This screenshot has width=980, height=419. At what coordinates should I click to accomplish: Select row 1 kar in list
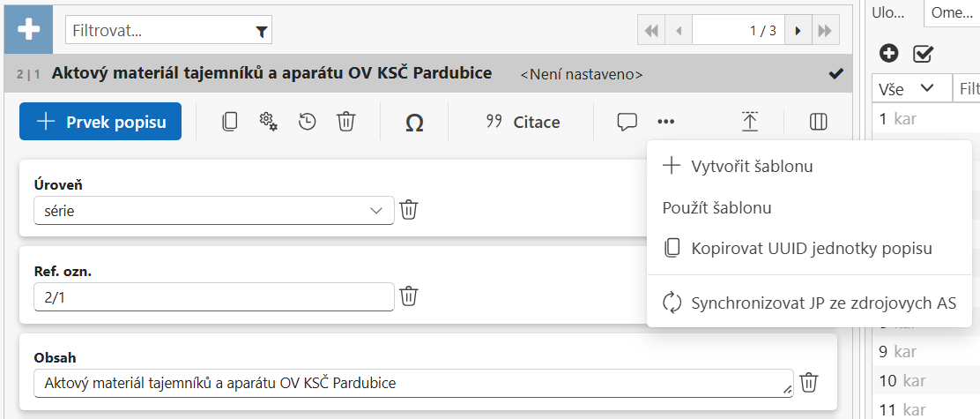coord(926,118)
